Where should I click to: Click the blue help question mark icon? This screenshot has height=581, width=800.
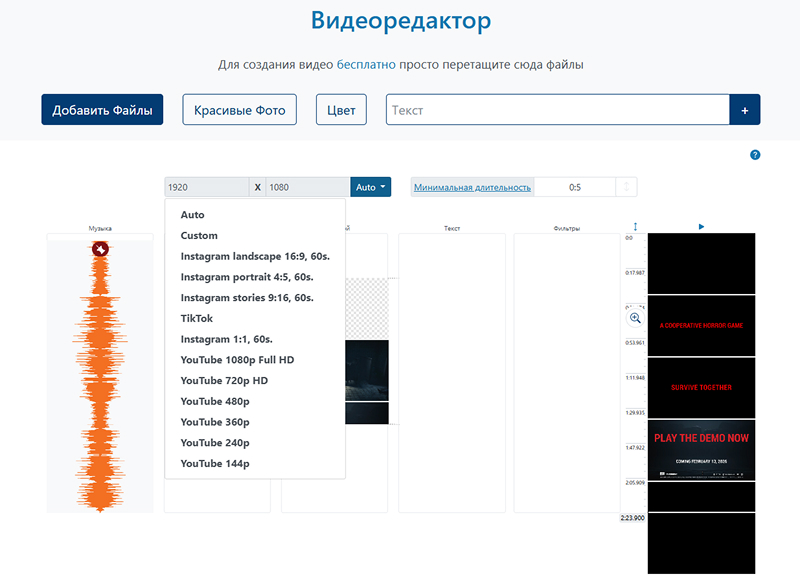pos(755,155)
